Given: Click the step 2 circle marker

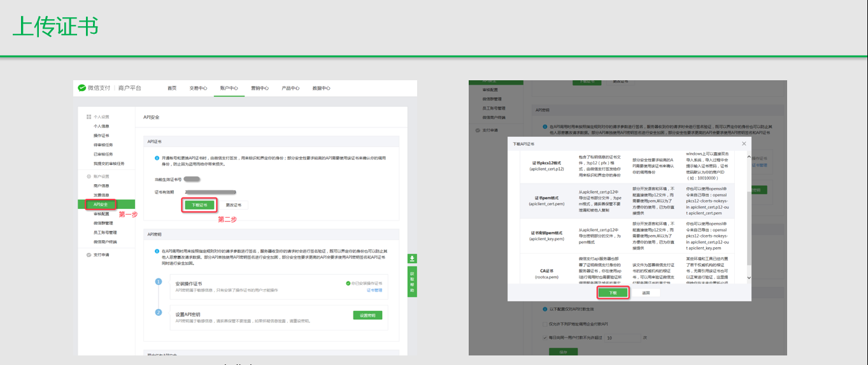Looking at the screenshot, I should [x=159, y=312].
